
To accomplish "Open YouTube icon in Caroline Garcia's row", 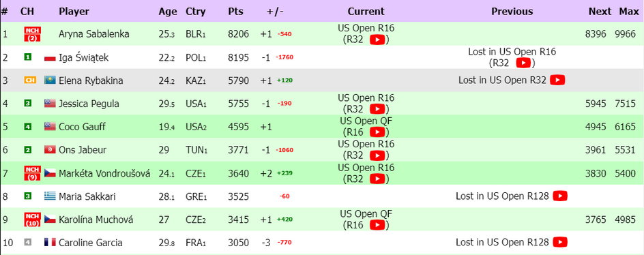I will [x=560, y=242].
